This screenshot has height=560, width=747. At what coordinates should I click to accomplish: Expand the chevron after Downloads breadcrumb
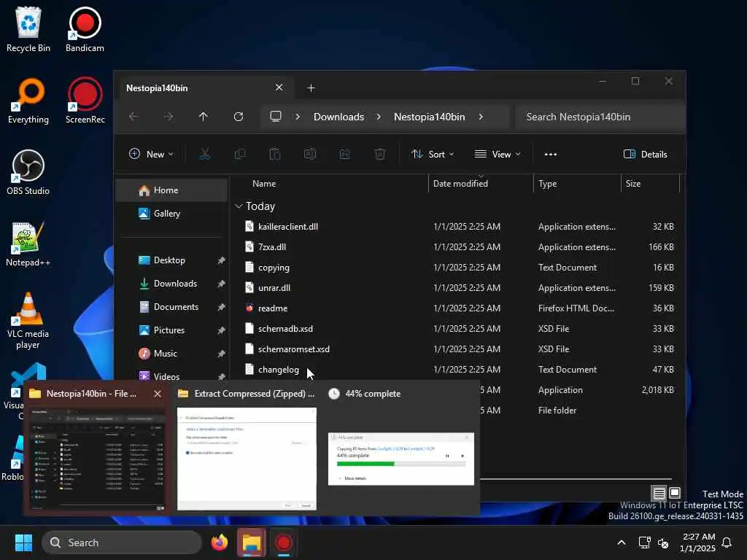click(x=379, y=117)
